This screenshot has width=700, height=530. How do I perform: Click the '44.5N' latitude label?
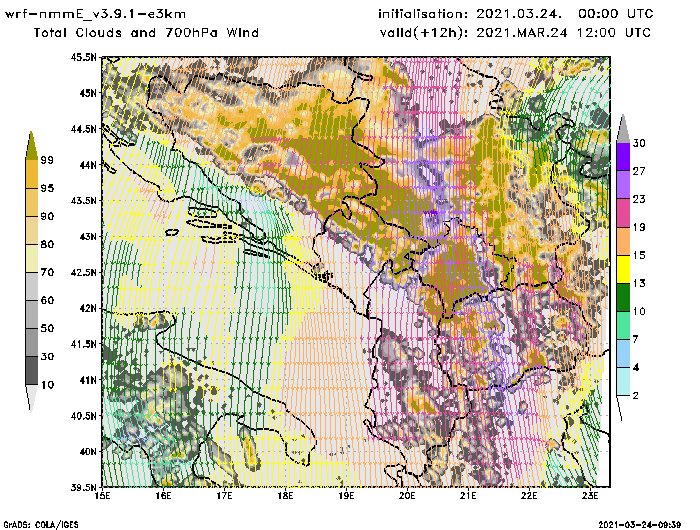(x=83, y=129)
